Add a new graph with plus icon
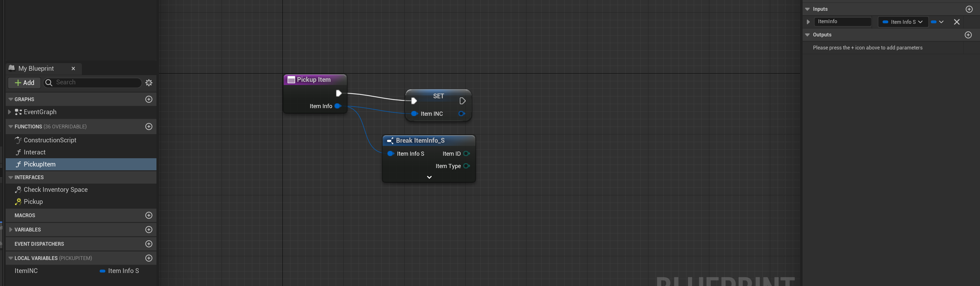 (149, 99)
